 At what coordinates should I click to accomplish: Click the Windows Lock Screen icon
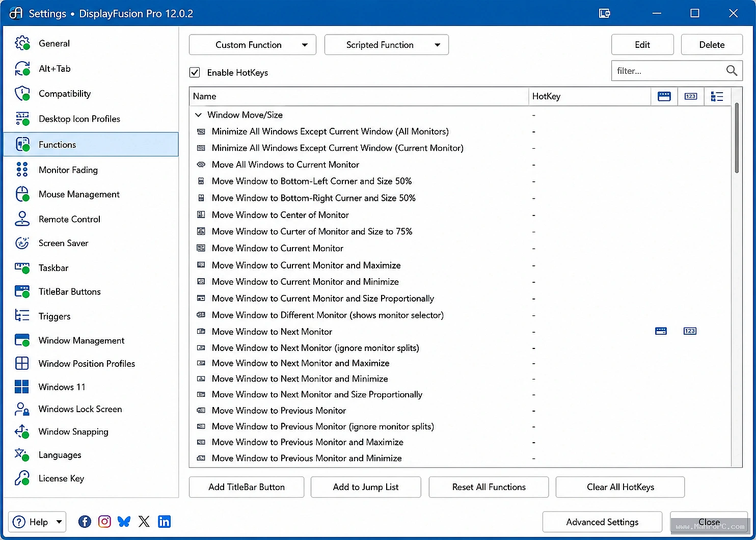pos(22,409)
